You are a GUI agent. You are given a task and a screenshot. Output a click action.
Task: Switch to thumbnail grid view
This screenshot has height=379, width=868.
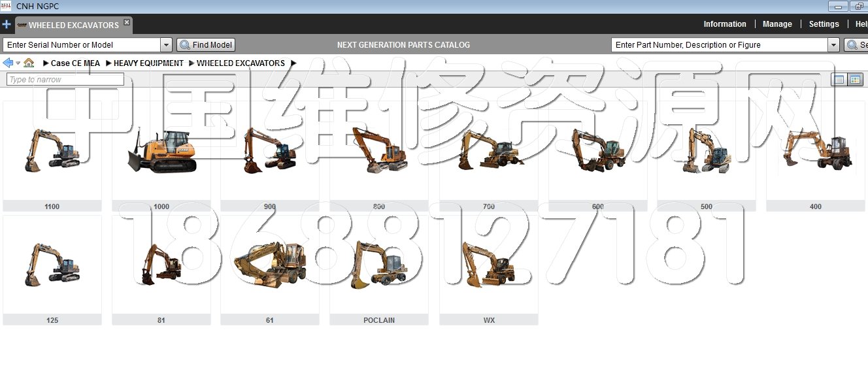pyautogui.click(x=855, y=80)
